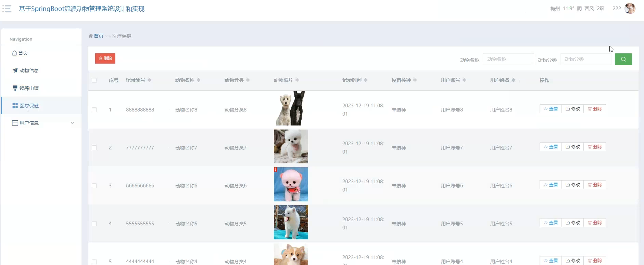
Task: Sort by 动物照片 column arrows
Action: coord(297,80)
